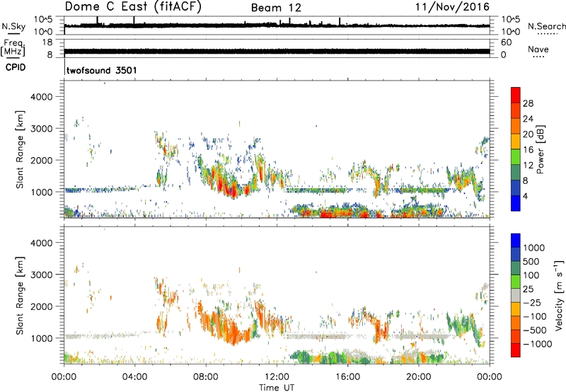Image resolution: width=566 pixels, height=392 pixels.
Task: Click the sky noise trace in top panel
Action: (277, 25)
